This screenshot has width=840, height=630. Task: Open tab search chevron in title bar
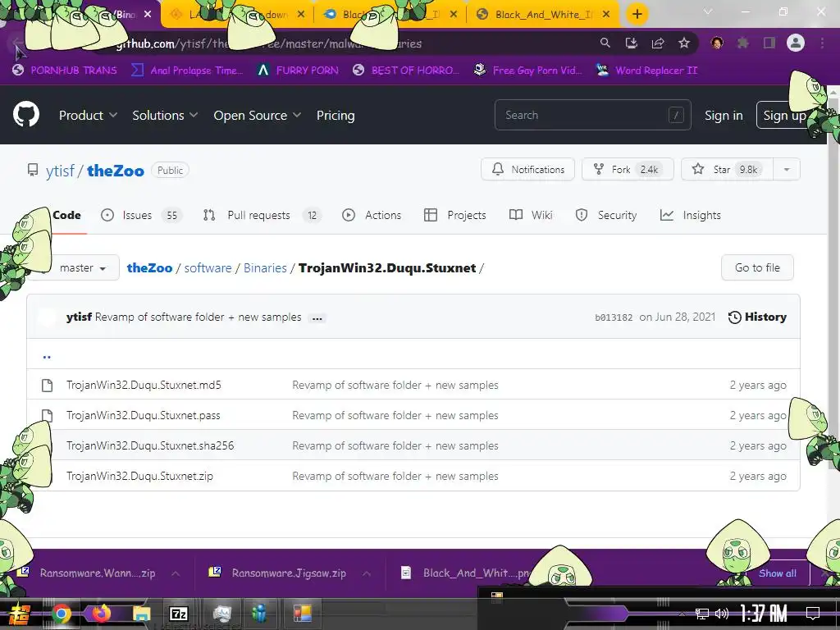pos(708,11)
